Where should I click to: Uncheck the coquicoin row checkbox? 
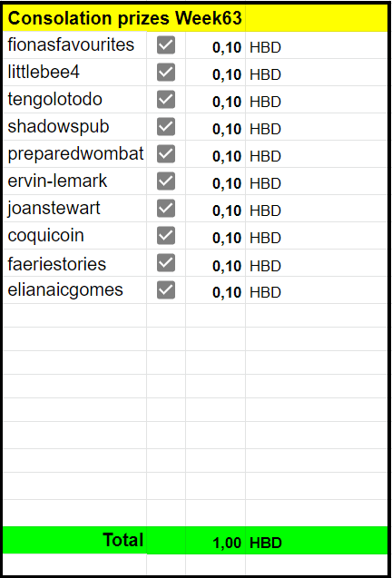click(165, 235)
